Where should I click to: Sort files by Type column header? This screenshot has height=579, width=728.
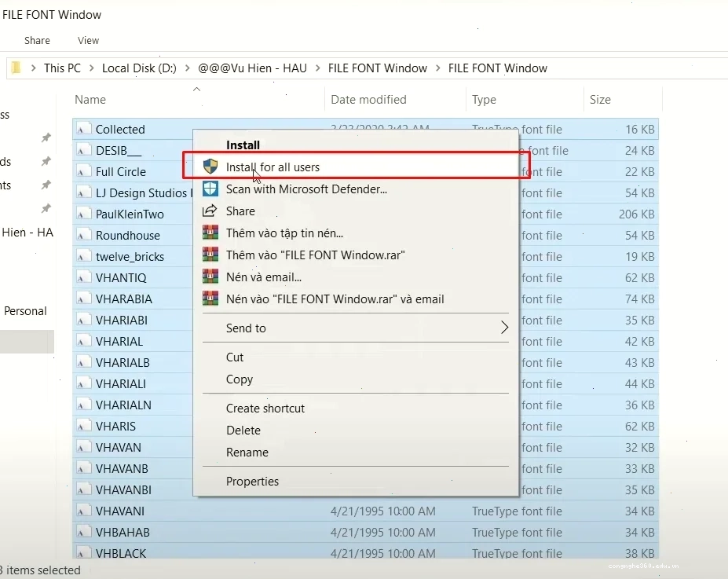pos(484,100)
